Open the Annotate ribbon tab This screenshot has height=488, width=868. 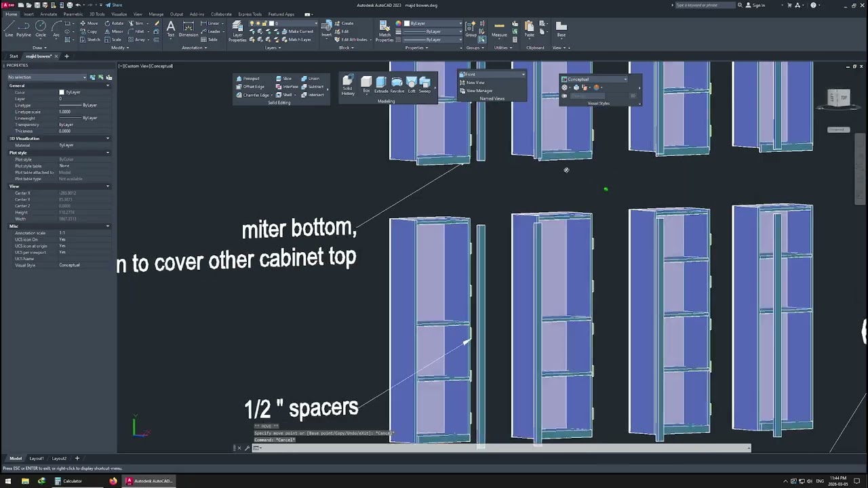(x=49, y=14)
